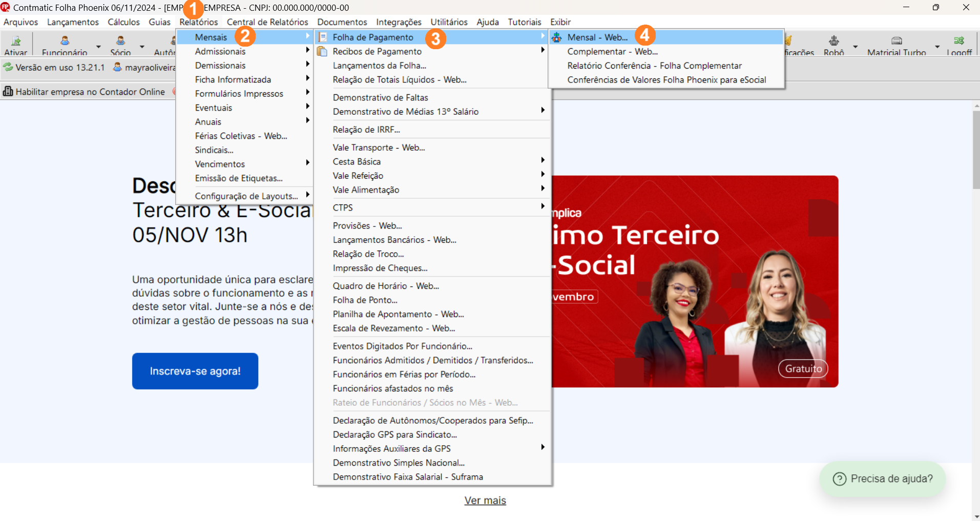980x521 pixels.
Task: Choose Sindicais... menu entry
Action: point(244,150)
